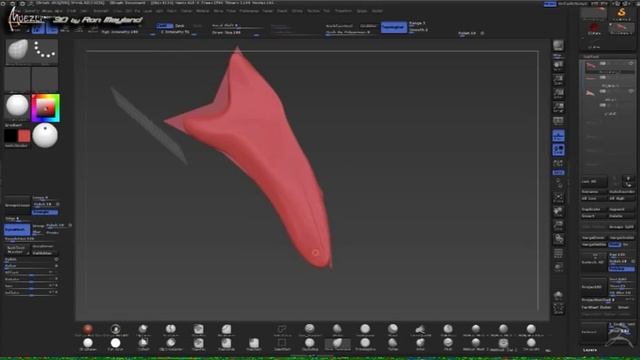Toggle the Persp perspective button
The width and height of the screenshot is (640, 360).
558,122
